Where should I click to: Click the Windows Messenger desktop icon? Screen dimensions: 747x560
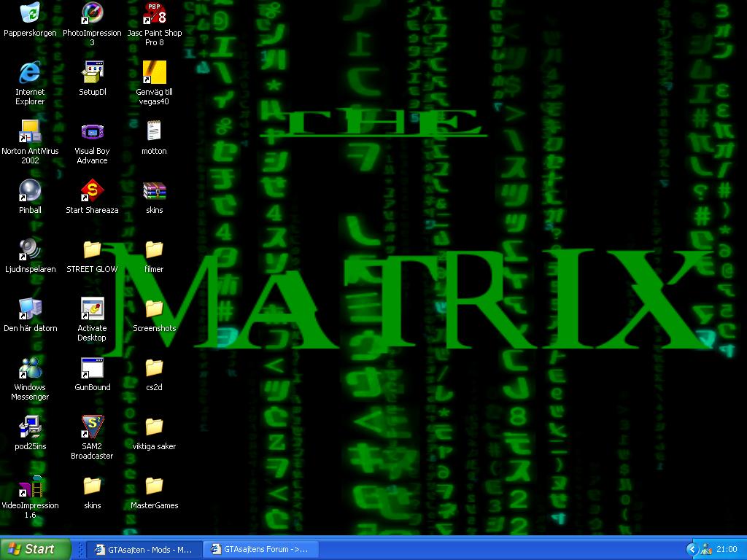pyautogui.click(x=30, y=367)
